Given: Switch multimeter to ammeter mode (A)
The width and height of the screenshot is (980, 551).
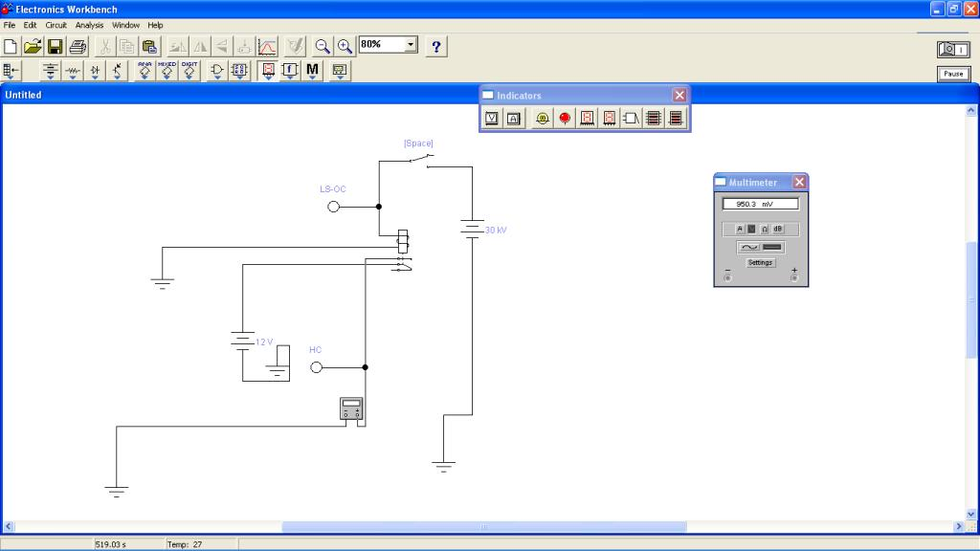Looking at the screenshot, I should click(x=740, y=229).
